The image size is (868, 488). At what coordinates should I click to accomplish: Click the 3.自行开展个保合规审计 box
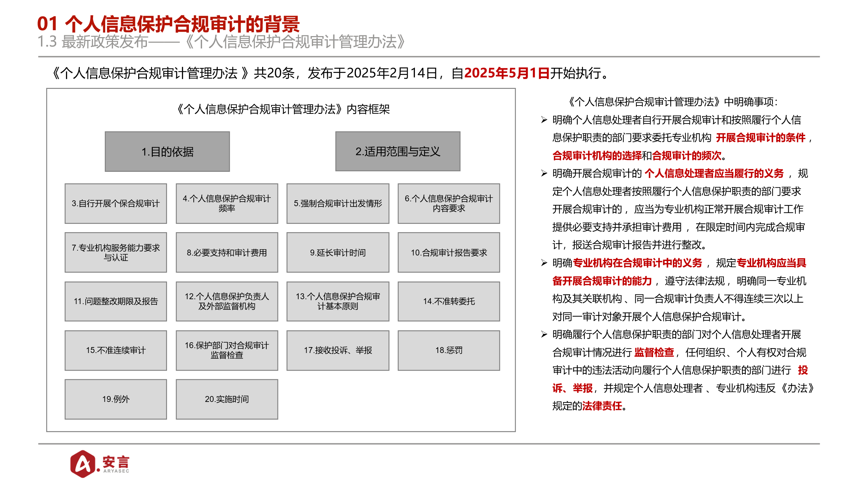click(116, 203)
